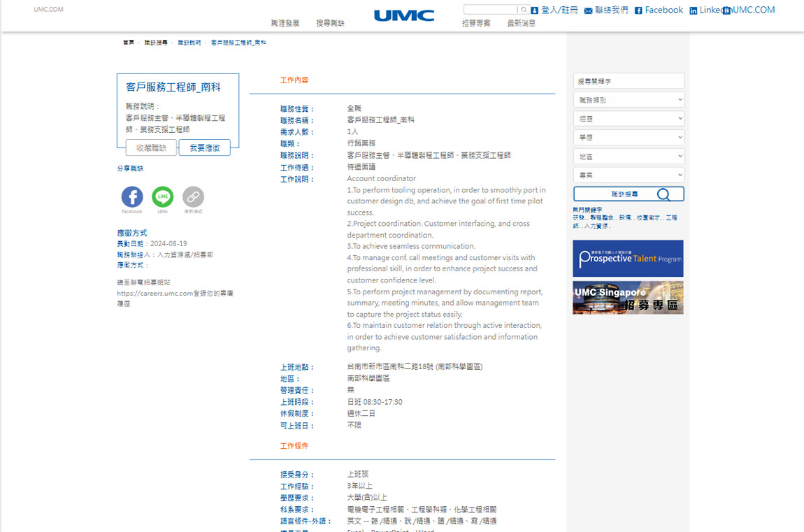Share job via Facebook round icon
Image resolution: width=804 pixels, height=532 pixels.
coord(132,196)
